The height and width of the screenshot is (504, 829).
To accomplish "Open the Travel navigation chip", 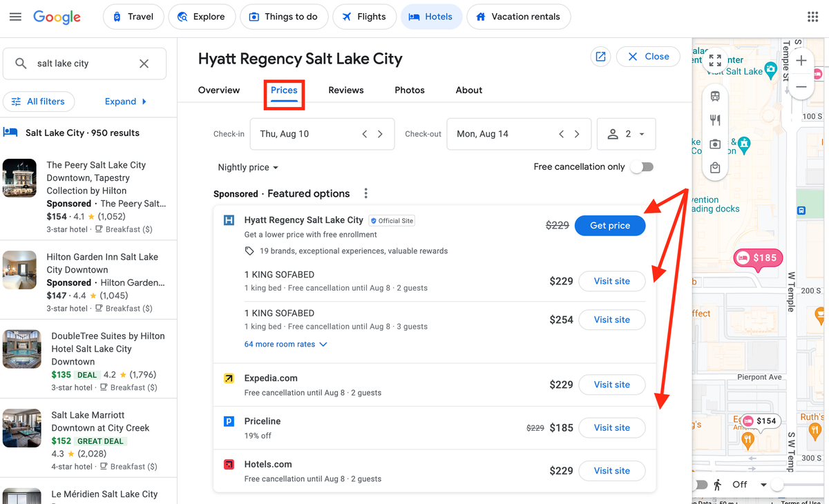I will (133, 17).
